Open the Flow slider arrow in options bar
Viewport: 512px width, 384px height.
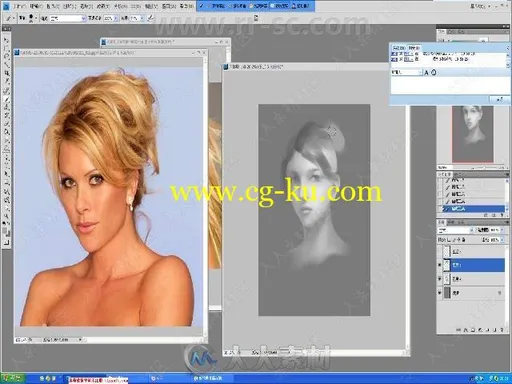click(142, 19)
